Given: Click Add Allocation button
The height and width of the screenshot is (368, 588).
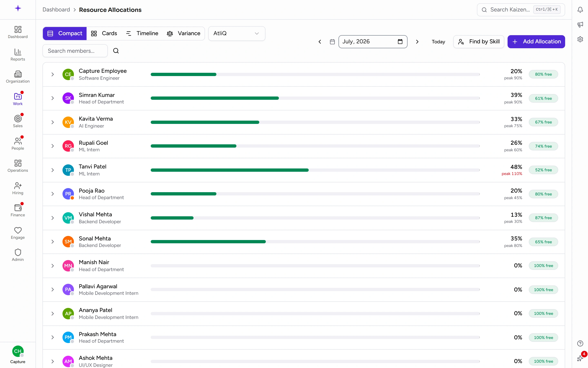Looking at the screenshot, I should 536,42.
